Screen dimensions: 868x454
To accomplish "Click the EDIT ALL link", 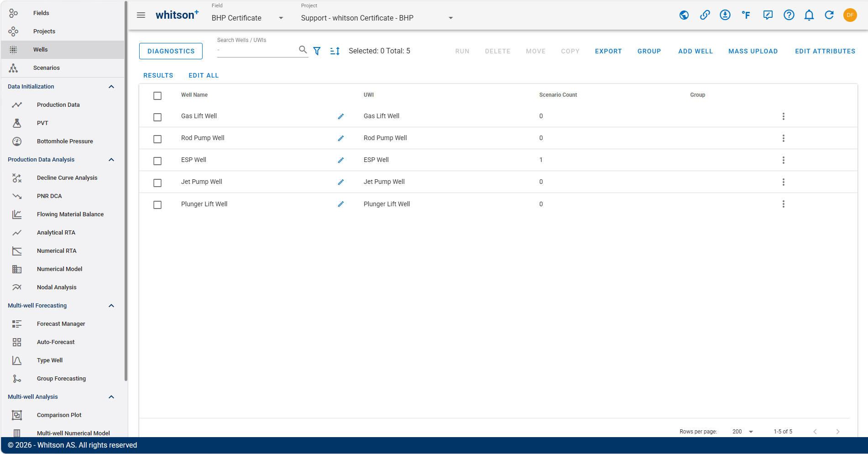I will pos(204,76).
